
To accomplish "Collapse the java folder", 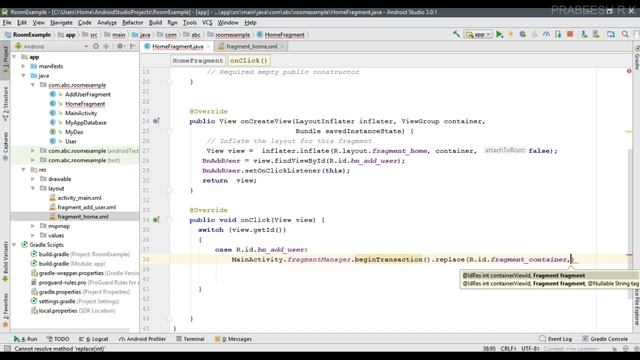I will pos(23,76).
